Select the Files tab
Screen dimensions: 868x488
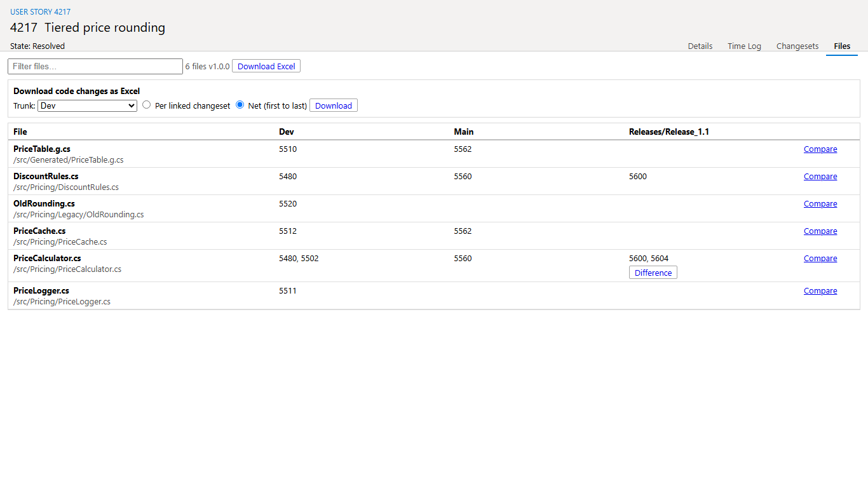tap(842, 46)
